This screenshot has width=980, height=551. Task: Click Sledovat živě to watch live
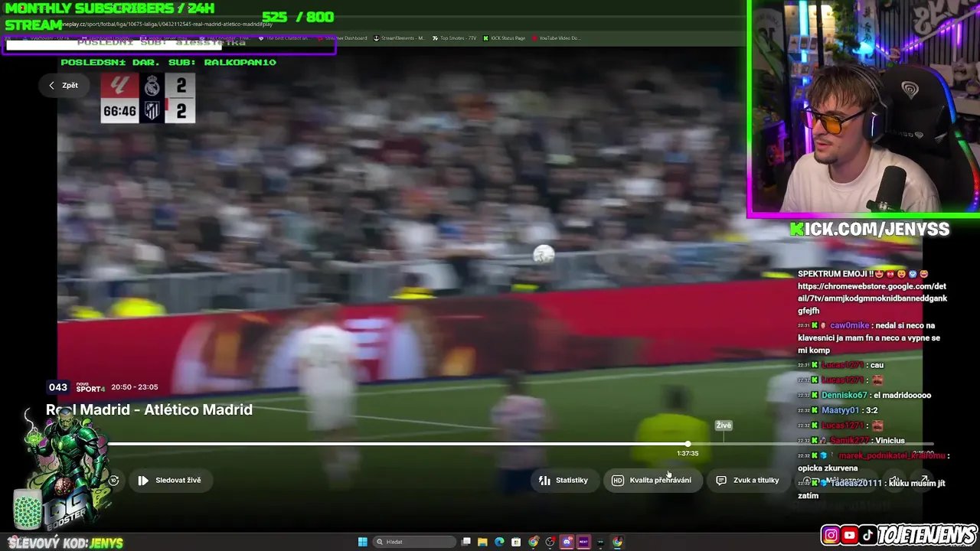(169, 480)
